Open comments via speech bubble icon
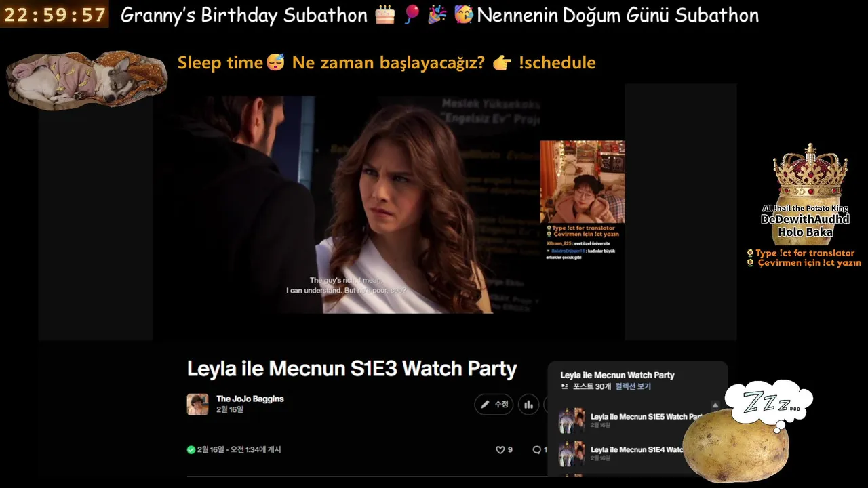Image resolution: width=868 pixels, height=488 pixels. [x=537, y=449]
